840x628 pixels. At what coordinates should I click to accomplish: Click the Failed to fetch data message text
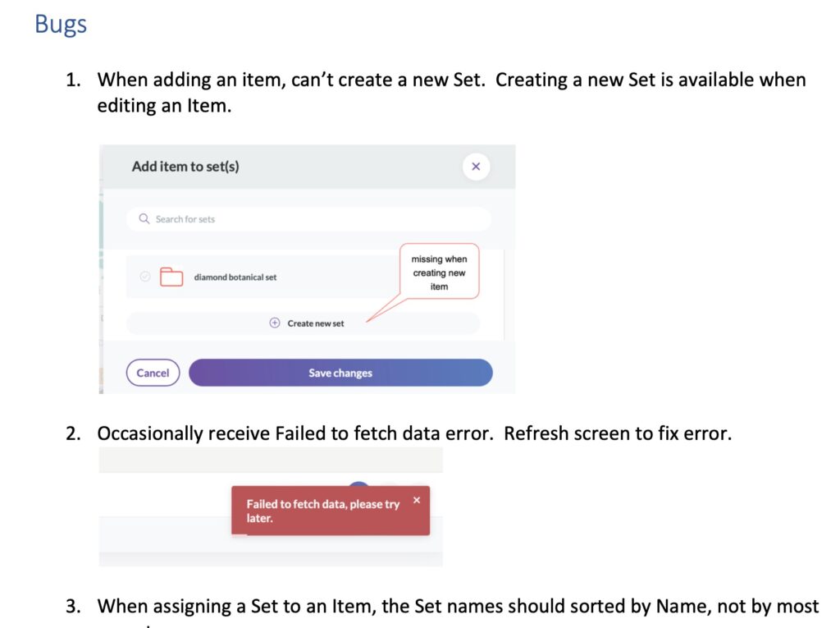pos(323,511)
